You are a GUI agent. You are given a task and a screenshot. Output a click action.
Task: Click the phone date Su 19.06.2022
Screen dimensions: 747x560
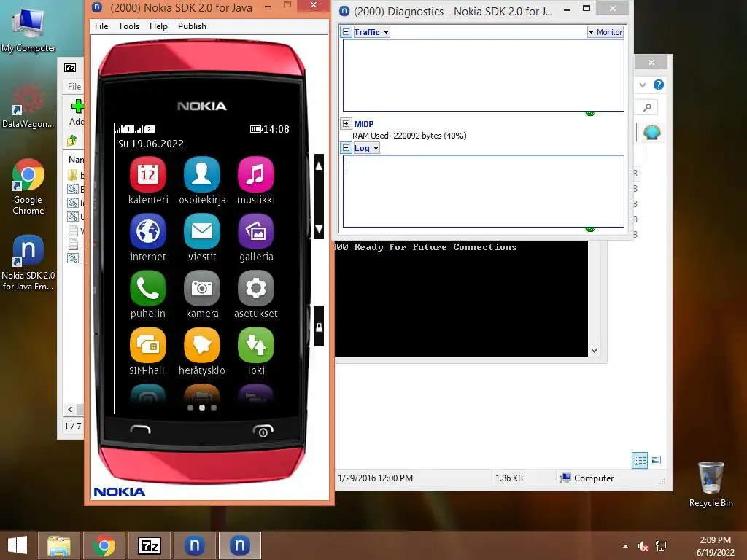(151, 144)
